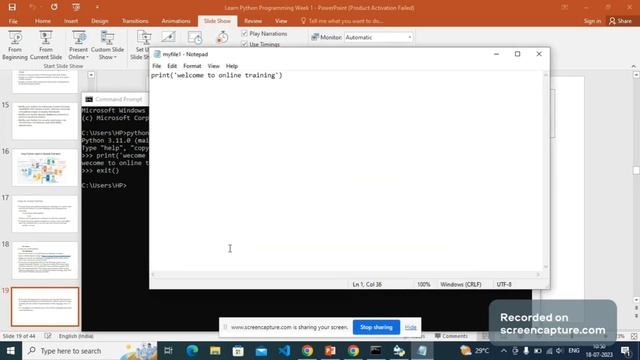Open Microsoft Store from taskbar
The image size is (640, 360).
tap(238, 351)
